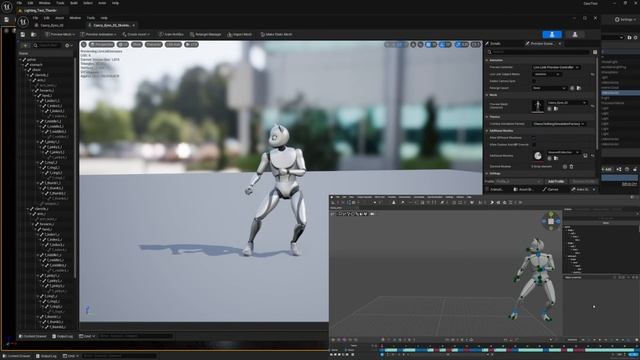Focus the skeleton tree search field

pyautogui.click(x=47, y=45)
